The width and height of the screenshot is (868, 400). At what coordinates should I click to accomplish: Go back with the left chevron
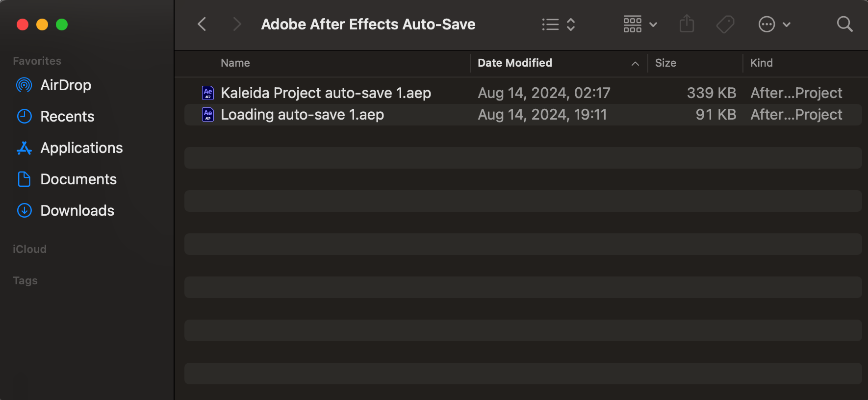tap(202, 24)
